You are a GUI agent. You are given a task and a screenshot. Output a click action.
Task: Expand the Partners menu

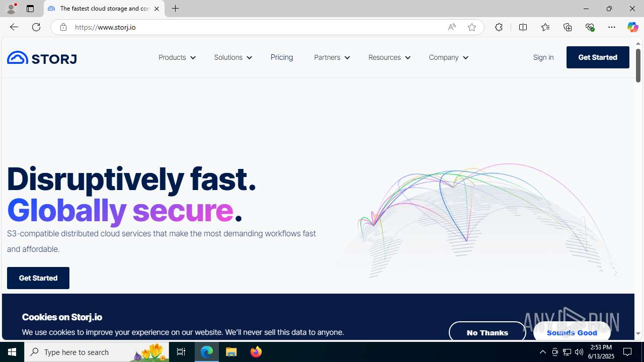[332, 57]
